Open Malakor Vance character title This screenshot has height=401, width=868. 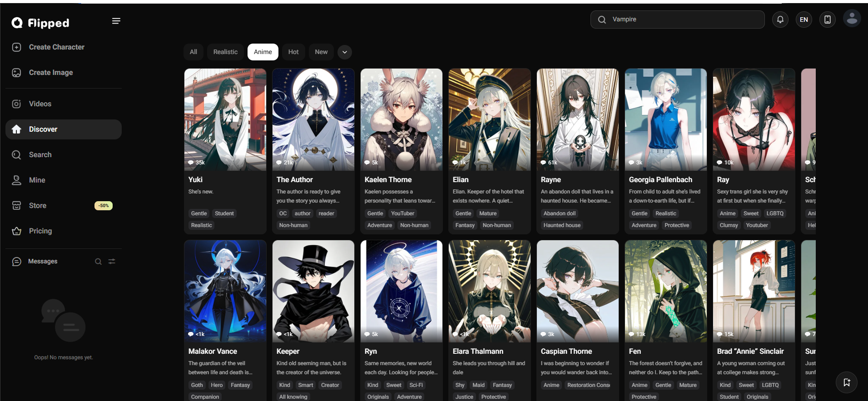(x=213, y=351)
